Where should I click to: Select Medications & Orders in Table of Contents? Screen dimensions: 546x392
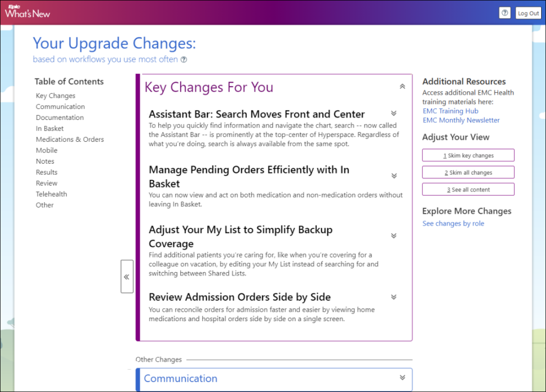coord(70,139)
